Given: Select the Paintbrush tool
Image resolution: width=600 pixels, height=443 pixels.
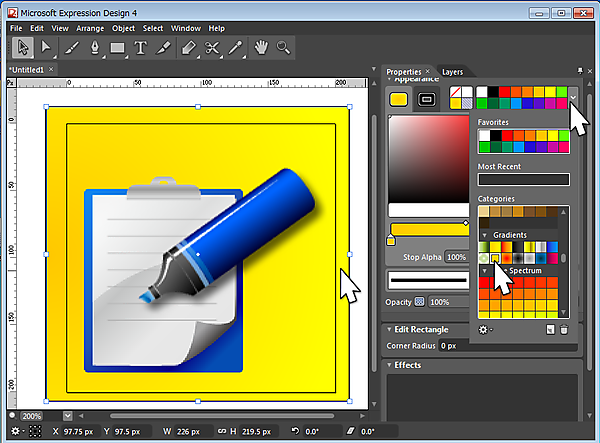Looking at the screenshot, I should 72,47.
